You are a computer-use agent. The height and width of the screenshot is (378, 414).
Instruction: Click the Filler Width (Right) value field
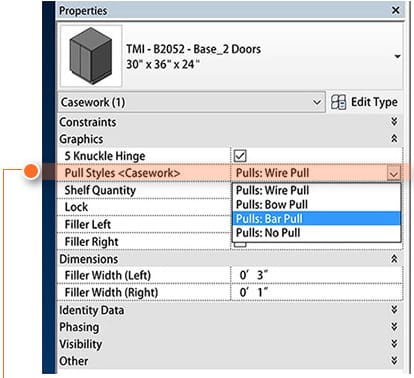point(317,292)
